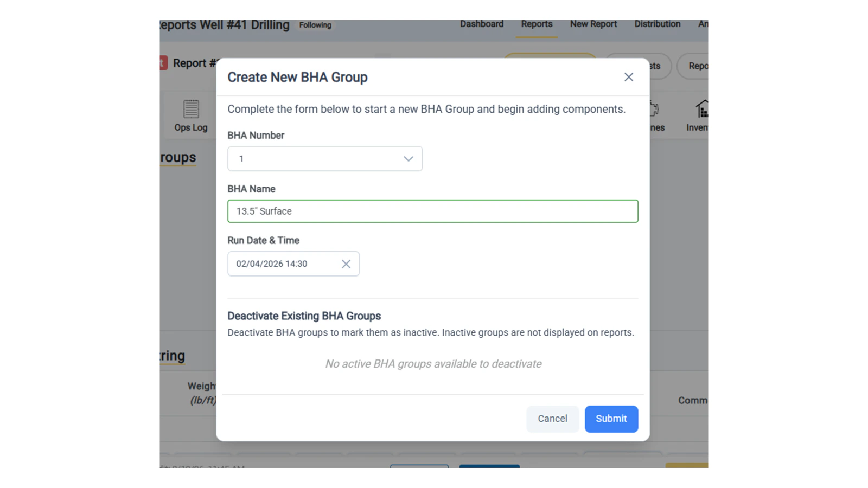Expand the BHA Number dropdown

[x=408, y=158]
